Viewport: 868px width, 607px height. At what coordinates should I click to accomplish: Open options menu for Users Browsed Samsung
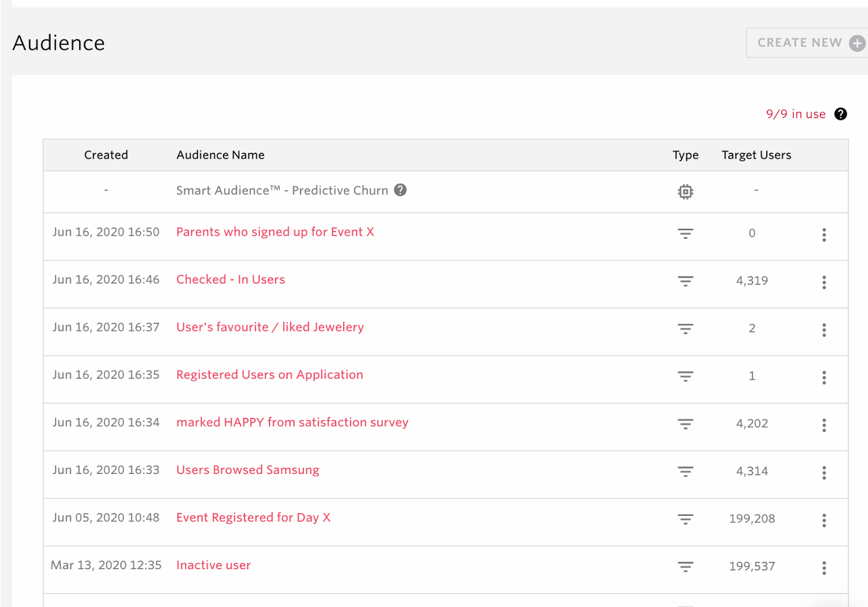pyautogui.click(x=824, y=473)
